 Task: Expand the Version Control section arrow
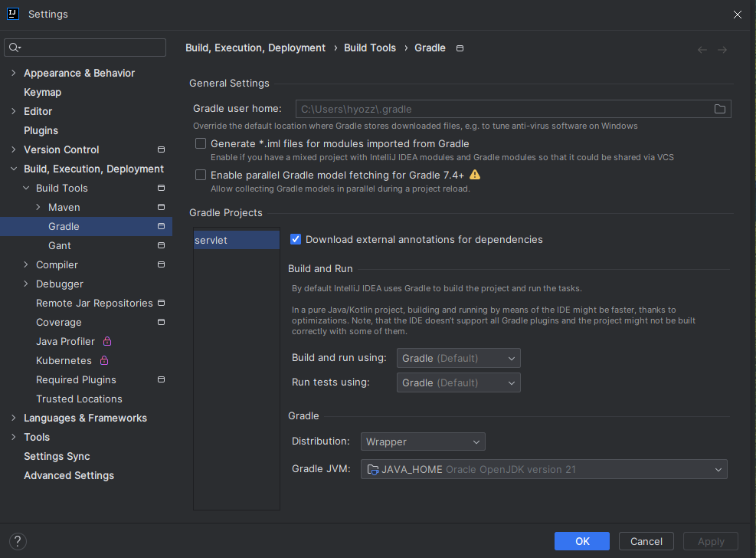tap(14, 149)
